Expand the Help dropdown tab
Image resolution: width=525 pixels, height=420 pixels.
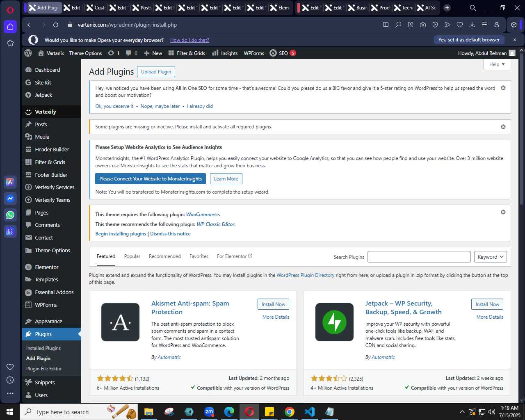point(497,64)
